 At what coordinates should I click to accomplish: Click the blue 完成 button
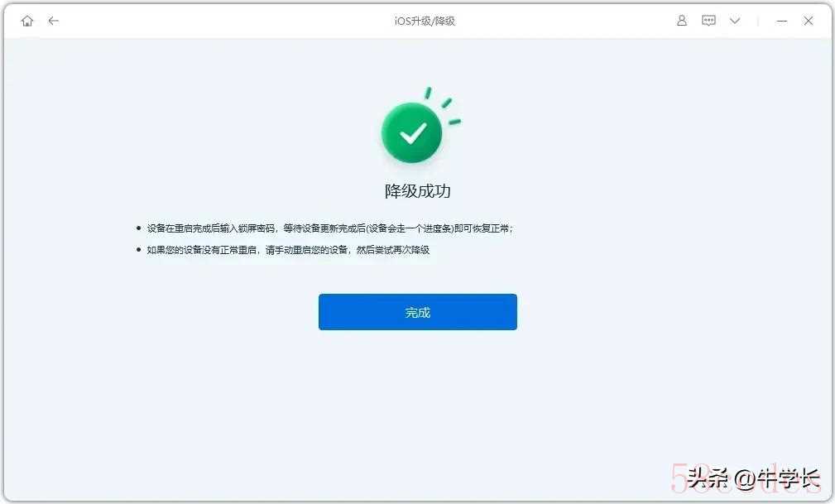pyautogui.click(x=417, y=312)
